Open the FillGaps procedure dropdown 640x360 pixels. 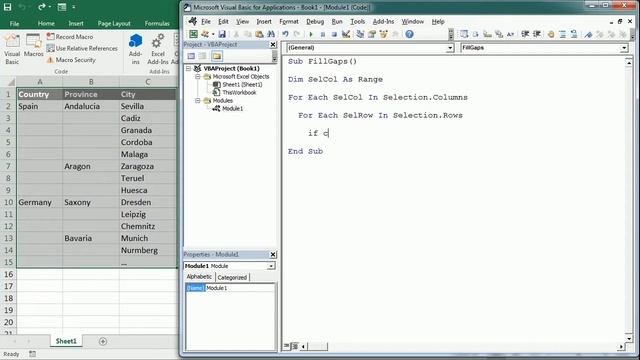(x=624, y=48)
